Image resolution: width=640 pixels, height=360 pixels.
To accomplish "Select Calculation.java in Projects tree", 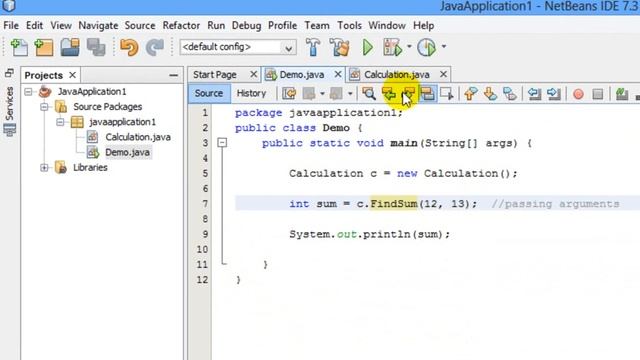I will [x=138, y=137].
